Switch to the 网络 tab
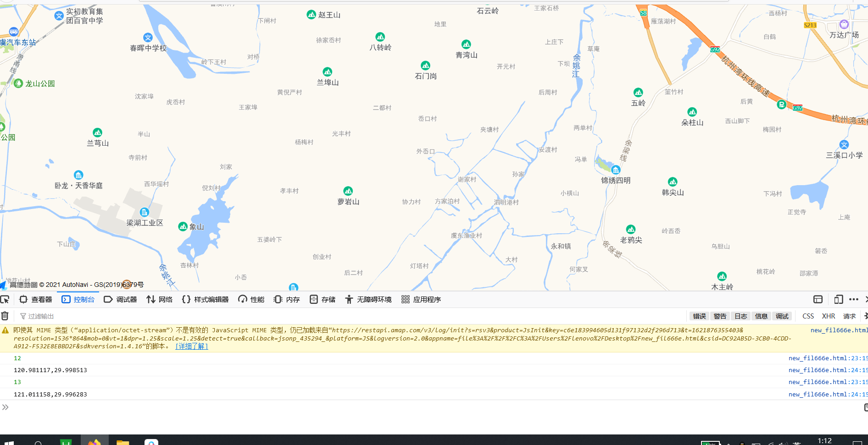868x445 pixels. click(159, 299)
